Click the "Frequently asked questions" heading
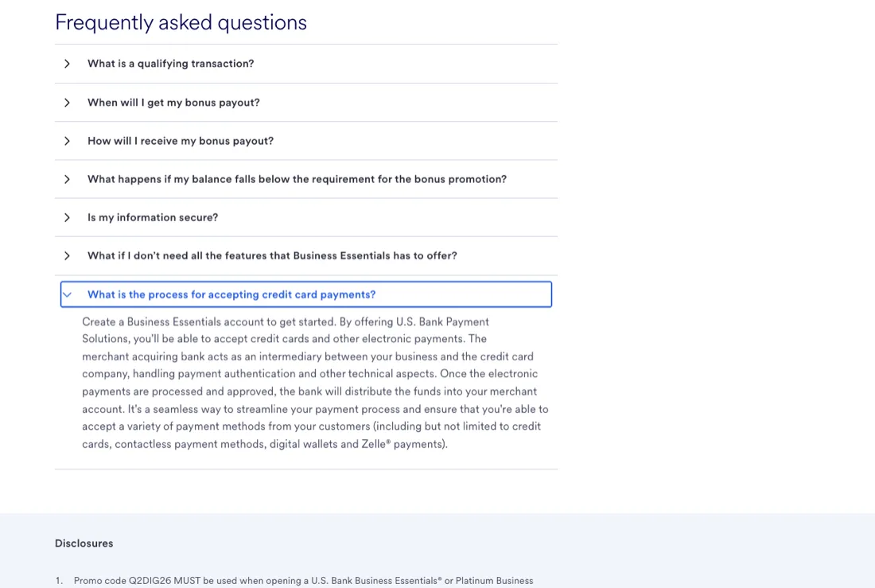Image resolution: width=875 pixels, height=588 pixels. click(181, 22)
